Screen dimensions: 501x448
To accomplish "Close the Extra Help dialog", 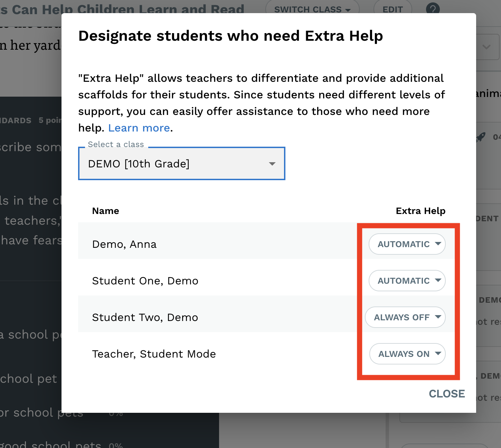I will 447,394.
